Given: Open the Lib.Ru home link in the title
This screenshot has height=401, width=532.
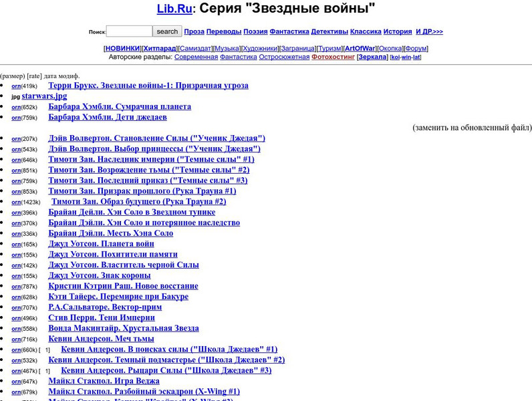Looking at the screenshot, I should [174, 9].
